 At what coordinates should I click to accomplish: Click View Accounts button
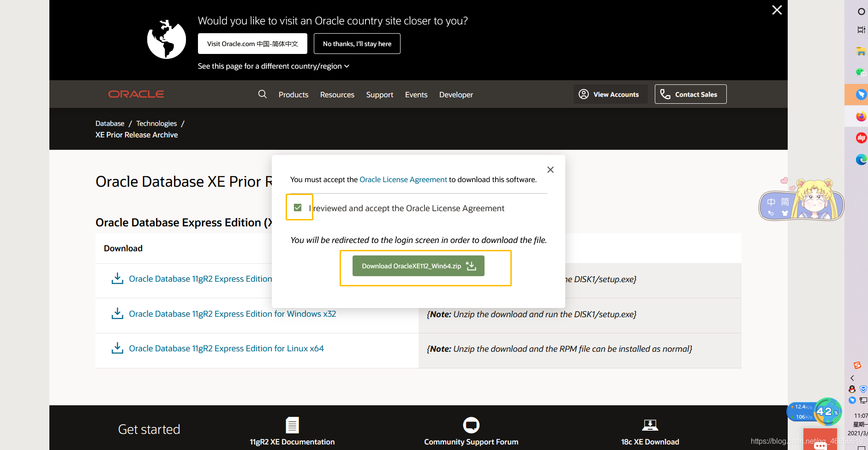(x=611, y=94)
